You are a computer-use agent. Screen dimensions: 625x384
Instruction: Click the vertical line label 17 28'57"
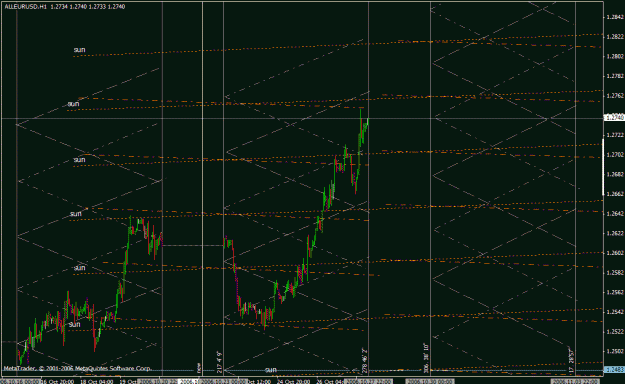click(x=571, y=361)
